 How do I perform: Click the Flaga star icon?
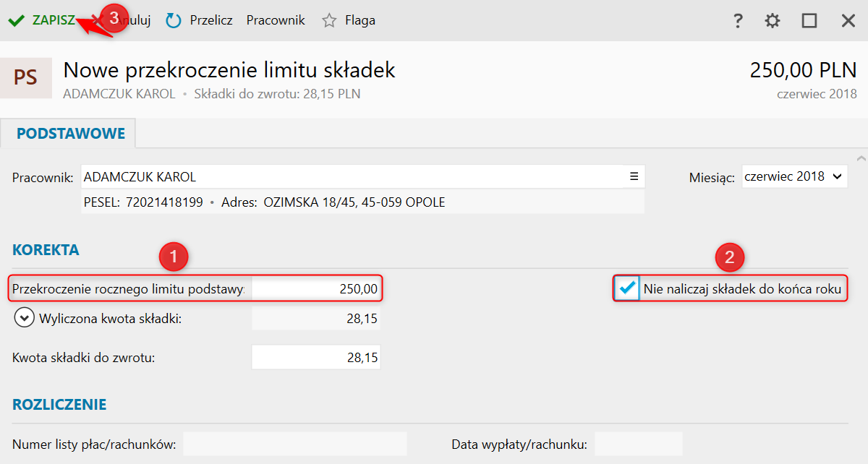point(330,21)
